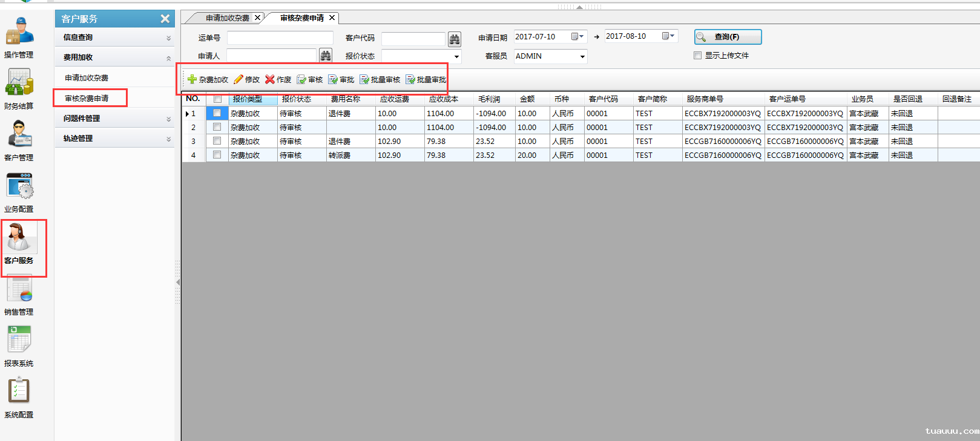Viewport: 980px width, 441px height.
Task: Check the checkbox in row 4
Action: coord(217,155)
